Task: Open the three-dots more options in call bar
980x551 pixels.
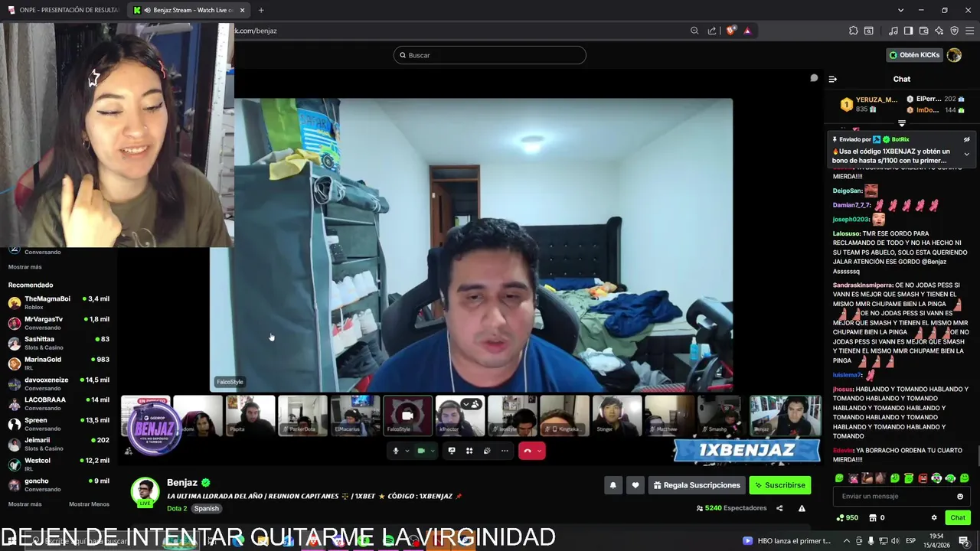Action: [x=505, y=451]
